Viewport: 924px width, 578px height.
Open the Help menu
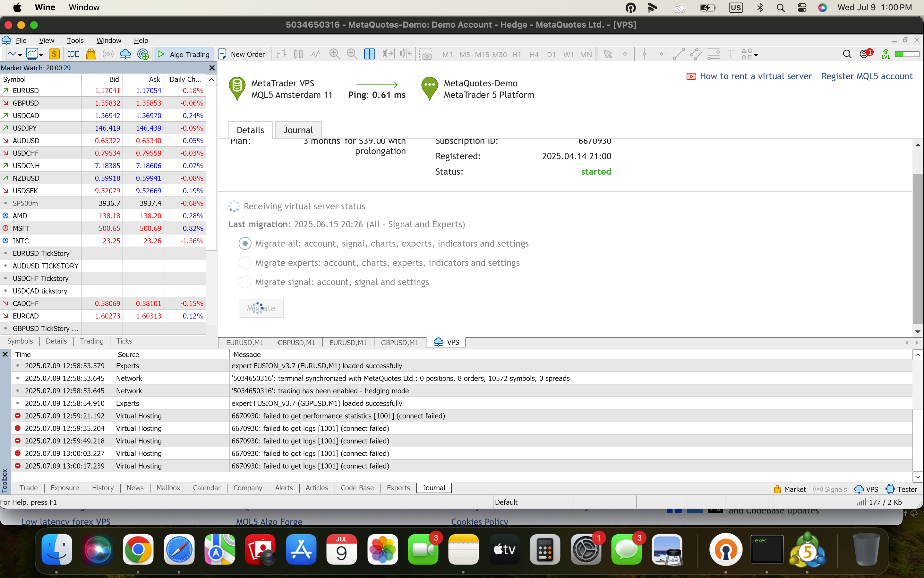pos(141,40)
